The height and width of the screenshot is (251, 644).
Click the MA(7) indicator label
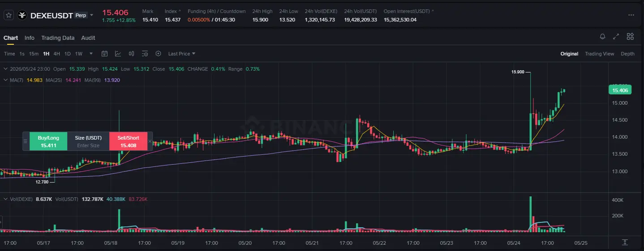[x=17, y=80]
